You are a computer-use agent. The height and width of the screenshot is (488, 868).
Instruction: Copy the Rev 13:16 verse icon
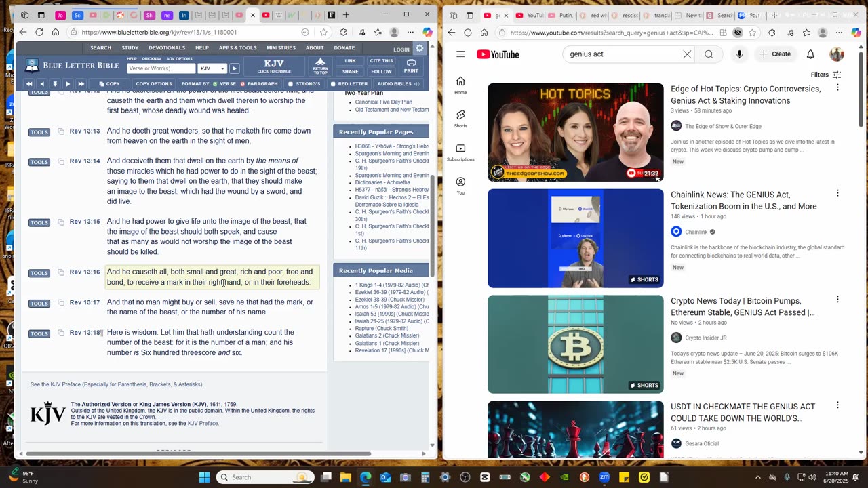coord(61,272)
